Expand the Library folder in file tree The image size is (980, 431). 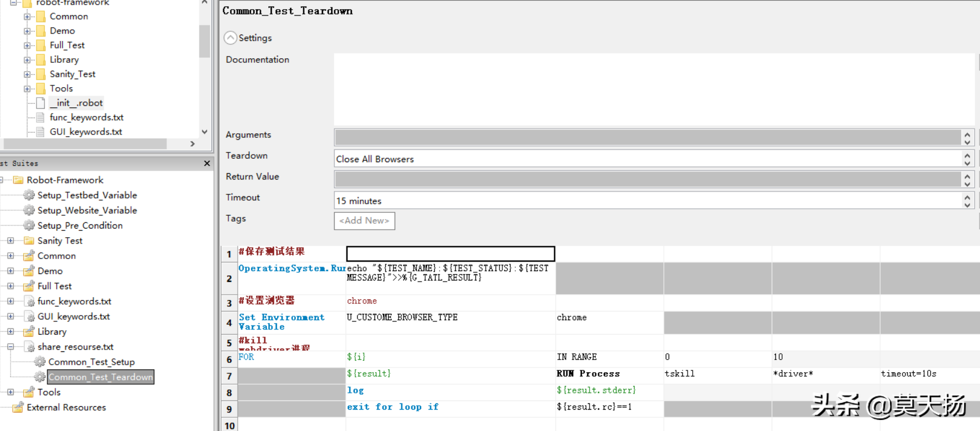tap(27, 60)
